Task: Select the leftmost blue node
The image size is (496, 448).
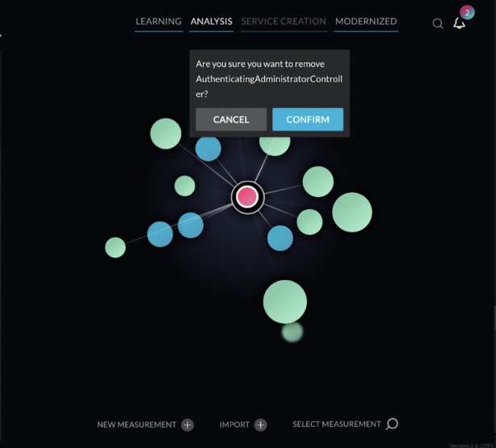Action: [160, 234]
